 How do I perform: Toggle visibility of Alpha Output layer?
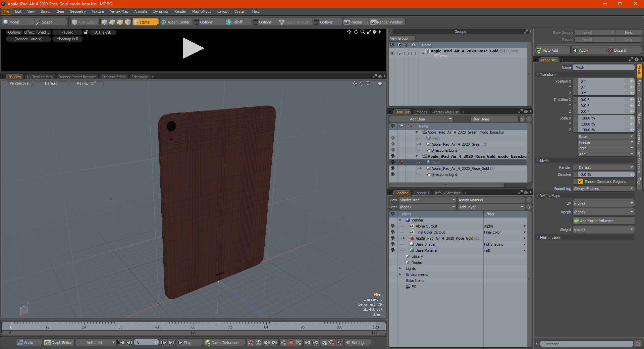coord(392,226)
